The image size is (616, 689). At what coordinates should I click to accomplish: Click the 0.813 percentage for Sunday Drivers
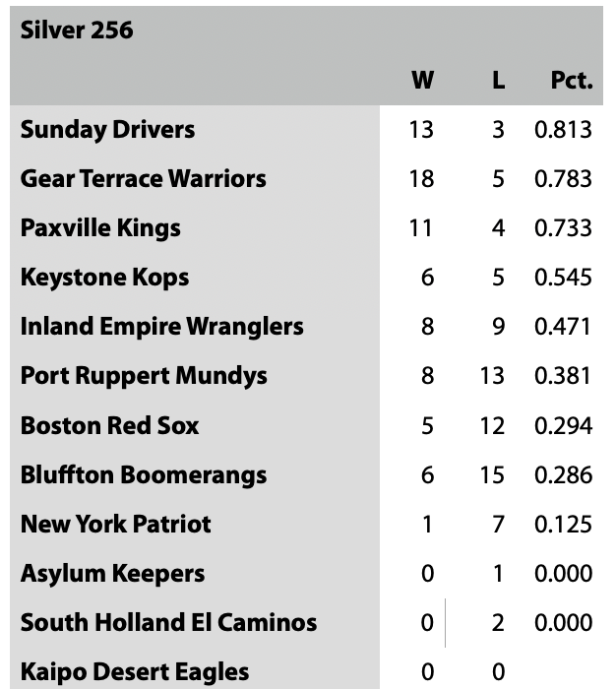coord(563,130)
